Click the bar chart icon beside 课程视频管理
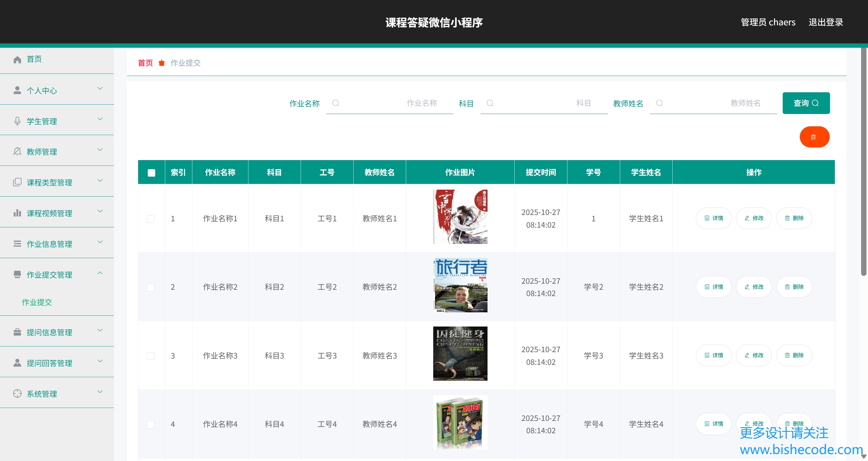The height and width of the screenshot is (461, 868). point(17,213)
